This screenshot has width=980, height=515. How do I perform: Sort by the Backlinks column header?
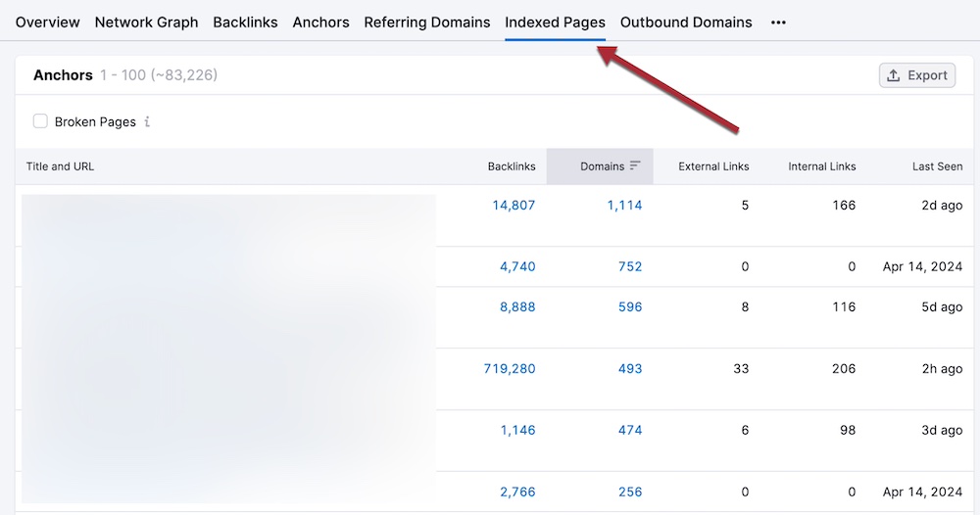(x=512, y=166)
